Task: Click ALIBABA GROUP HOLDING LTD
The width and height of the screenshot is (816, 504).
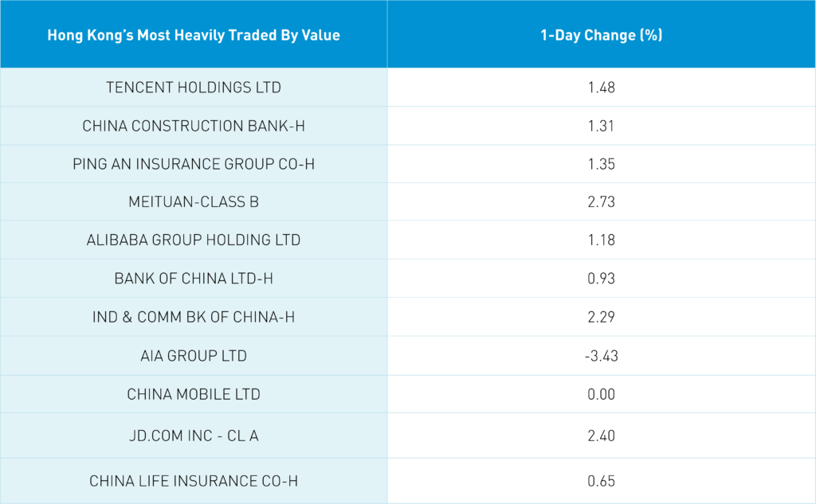Action: tap(194, 240)
